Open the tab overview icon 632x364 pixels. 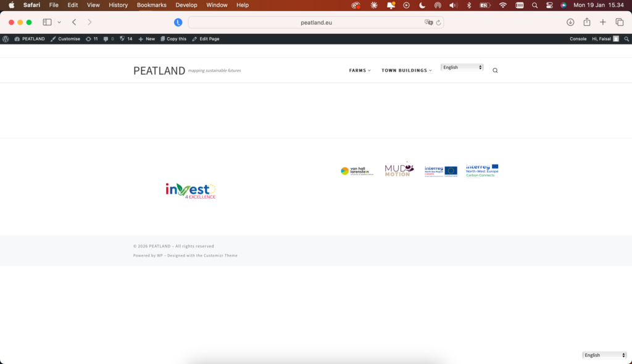point(619,22)
